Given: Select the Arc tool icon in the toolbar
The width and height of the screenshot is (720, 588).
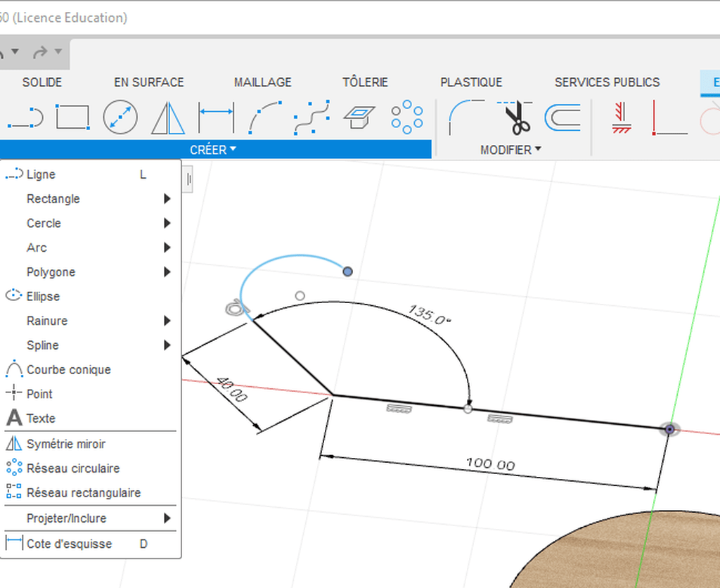Looking at the screenshot, I should coord(265,117).
